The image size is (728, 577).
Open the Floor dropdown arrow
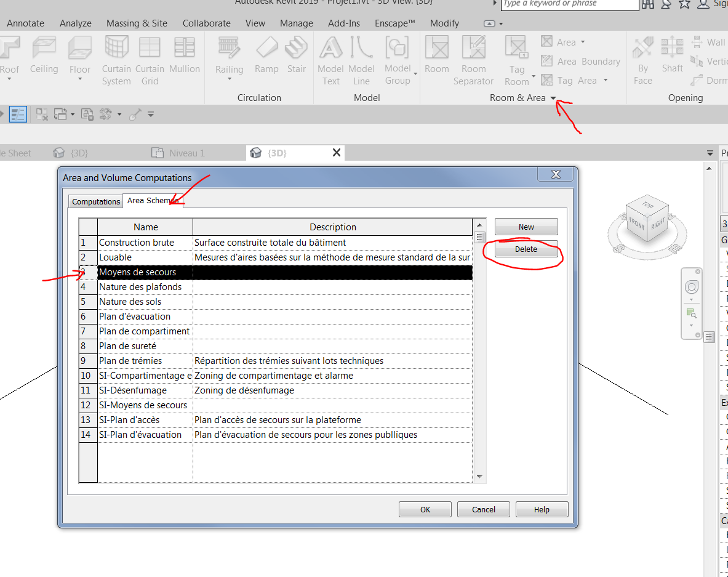[x=80, y=79]
